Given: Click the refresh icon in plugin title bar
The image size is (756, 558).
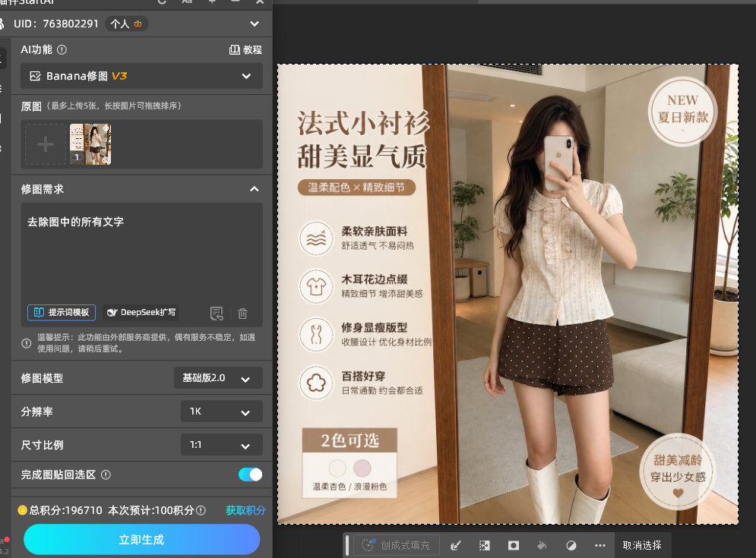Looking at the screenshot, I should point(162,2).
